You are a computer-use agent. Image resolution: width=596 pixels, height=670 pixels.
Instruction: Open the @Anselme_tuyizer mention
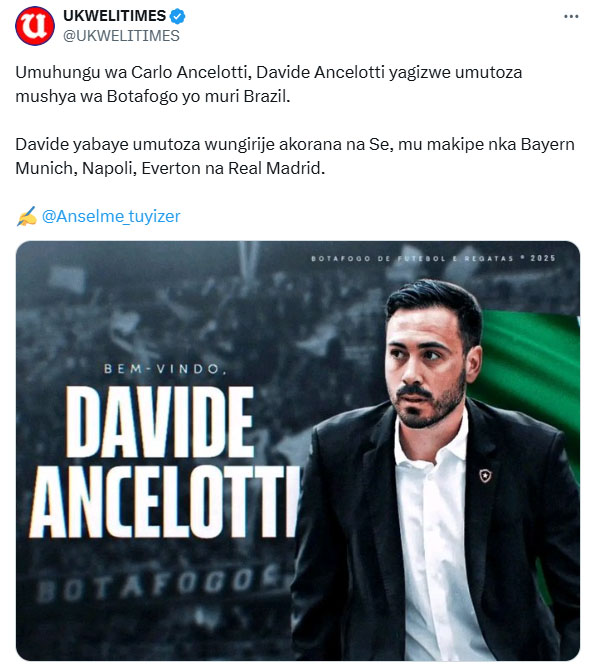[111, 216]
